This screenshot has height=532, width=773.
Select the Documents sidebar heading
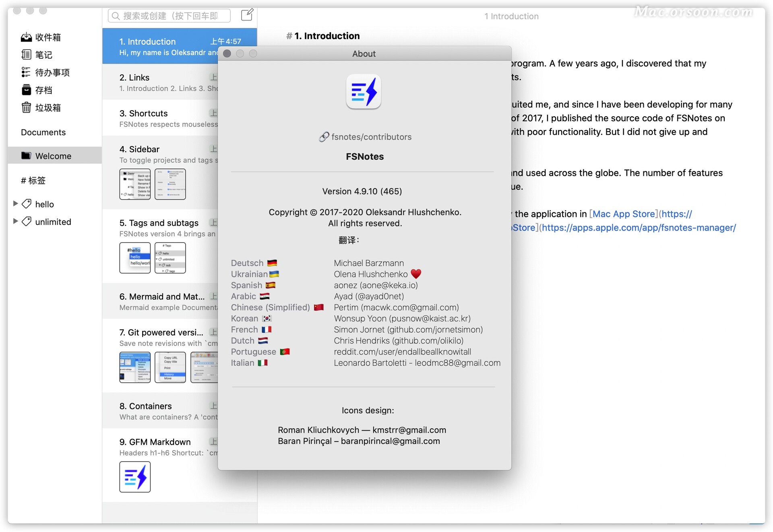[43, 132]
